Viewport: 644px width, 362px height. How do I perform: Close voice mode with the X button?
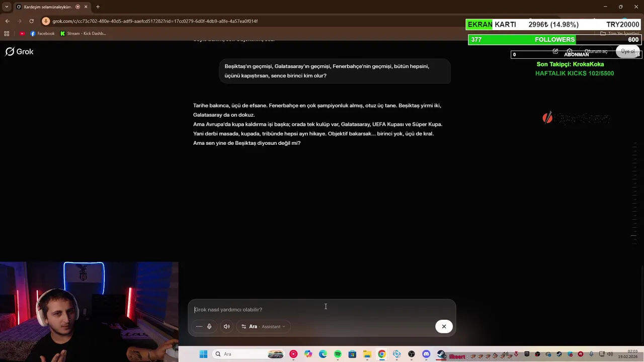tap(444, 326)
